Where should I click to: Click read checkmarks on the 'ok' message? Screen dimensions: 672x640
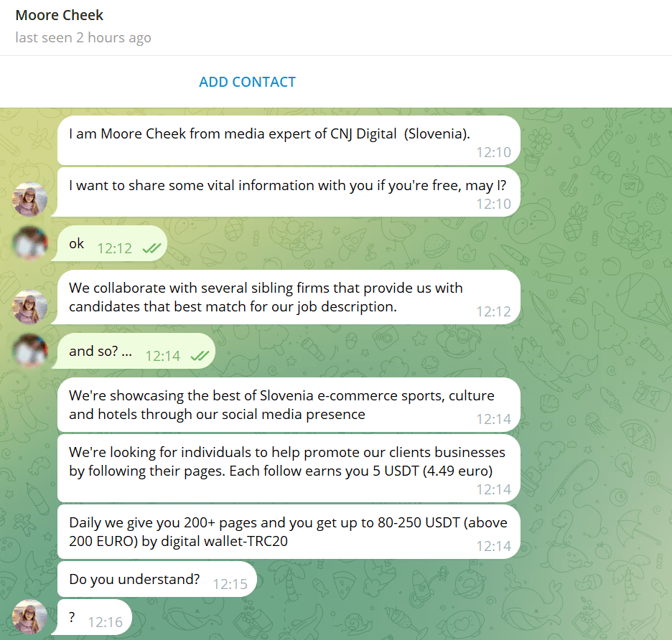[151, 248]
